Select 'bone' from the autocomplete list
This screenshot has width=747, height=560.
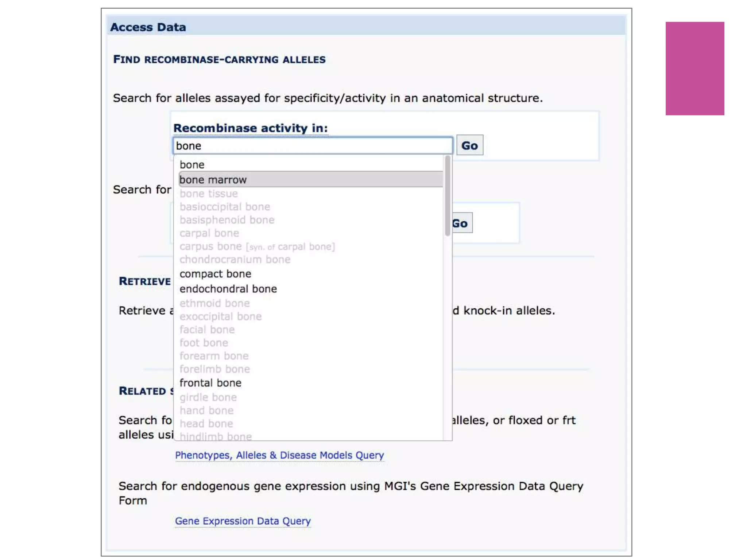[192, 165]
